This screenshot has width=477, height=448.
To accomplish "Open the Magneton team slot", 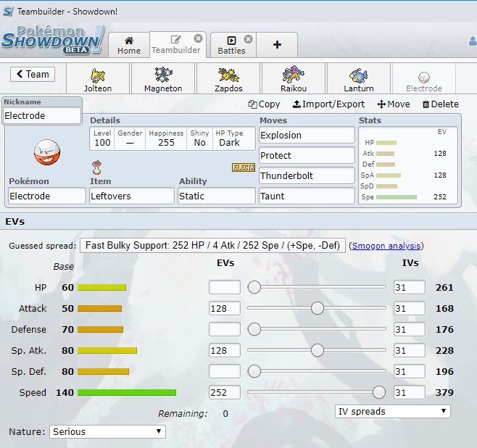I will [x=163, y=78].
